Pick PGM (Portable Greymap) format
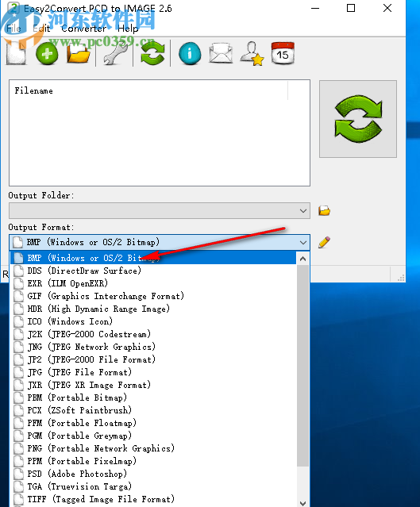The height and width of the screenshot is (507, 420). coord(153,436)
